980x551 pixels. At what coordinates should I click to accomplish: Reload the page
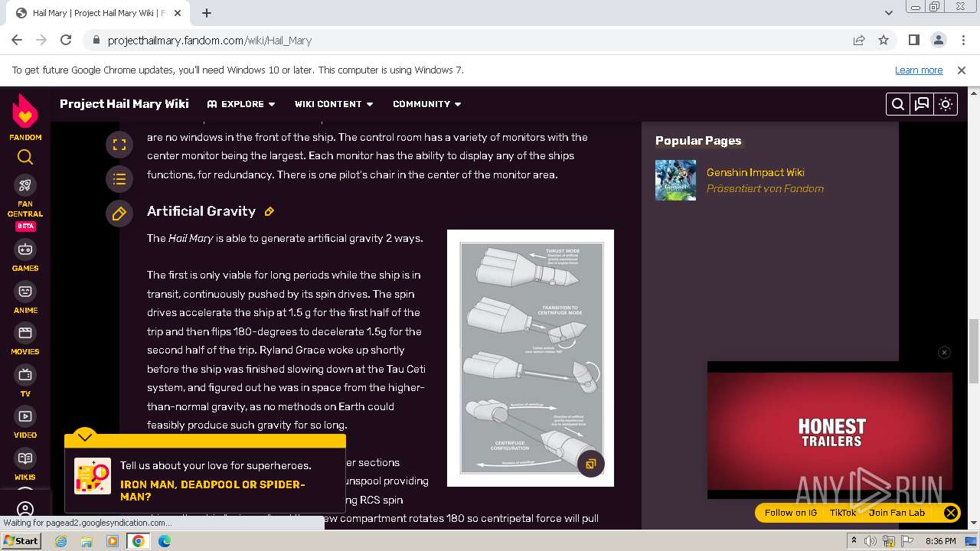coord(66,40)
